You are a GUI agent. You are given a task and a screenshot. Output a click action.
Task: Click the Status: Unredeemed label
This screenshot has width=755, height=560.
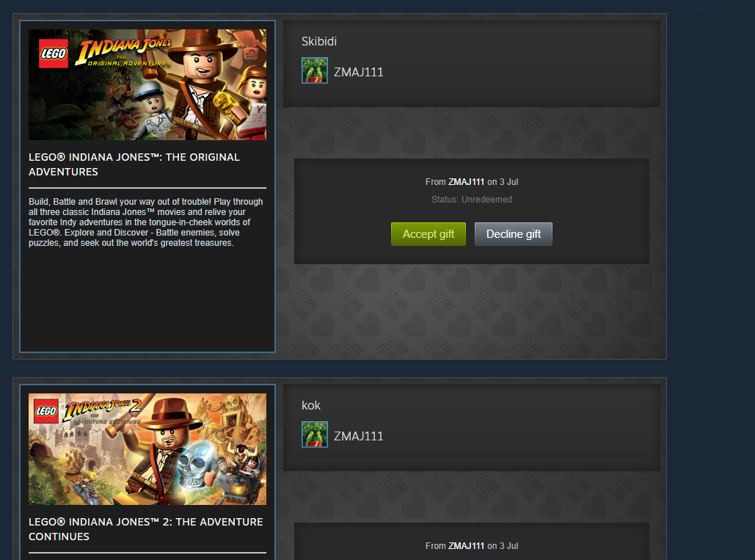pyautogui.click(x=471, y=200)
